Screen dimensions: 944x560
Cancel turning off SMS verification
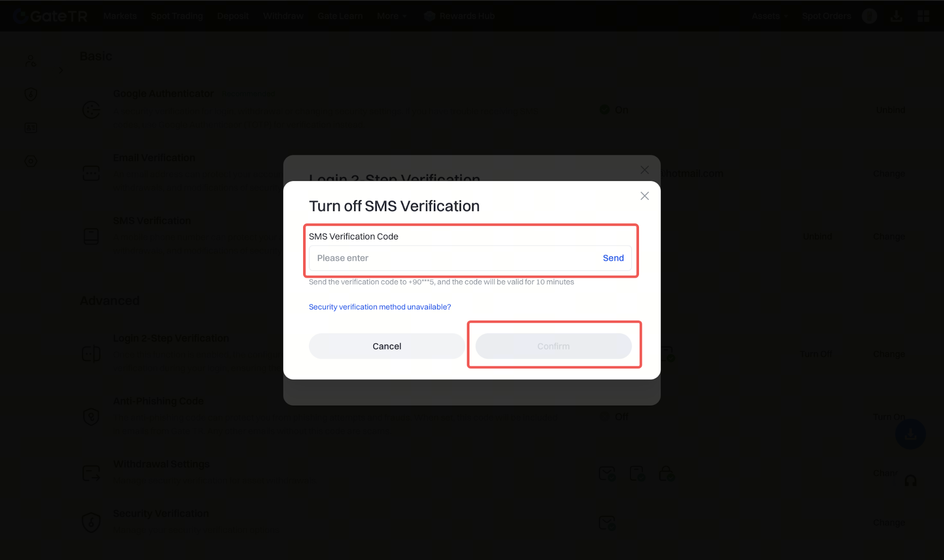387,346
